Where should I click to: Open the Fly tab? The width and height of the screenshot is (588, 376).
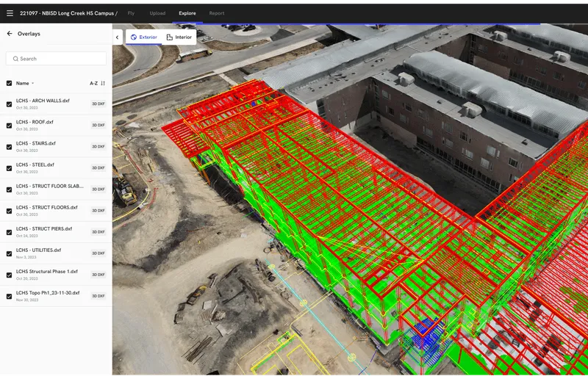[x=131, y=13]
